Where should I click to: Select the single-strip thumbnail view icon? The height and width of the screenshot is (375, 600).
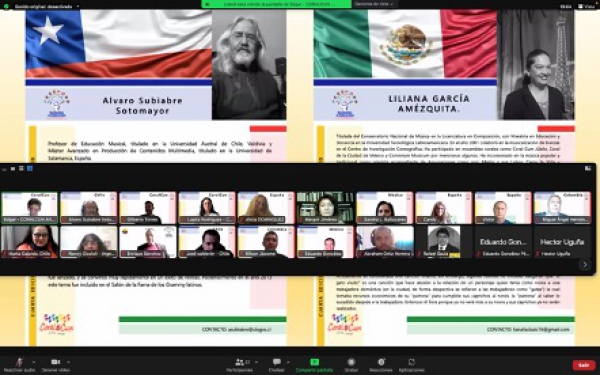[13, 168]
